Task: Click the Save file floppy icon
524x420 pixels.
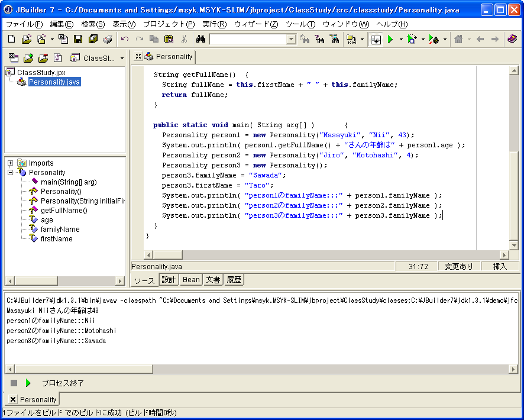Action: pos(78,39)
